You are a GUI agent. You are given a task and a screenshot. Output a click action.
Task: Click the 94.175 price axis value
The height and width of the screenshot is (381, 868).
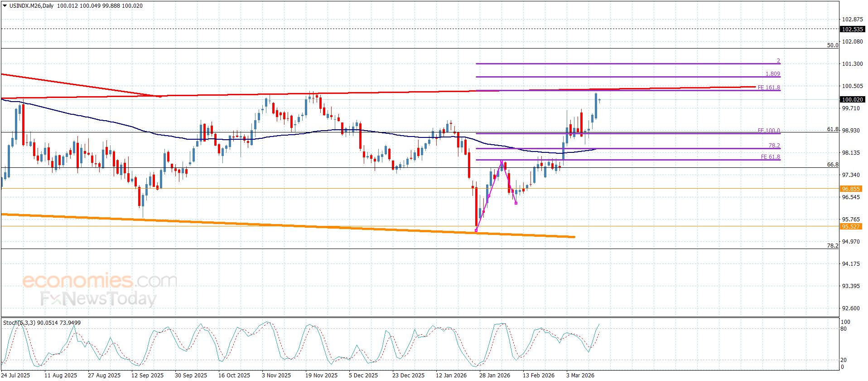coord(851,264)
